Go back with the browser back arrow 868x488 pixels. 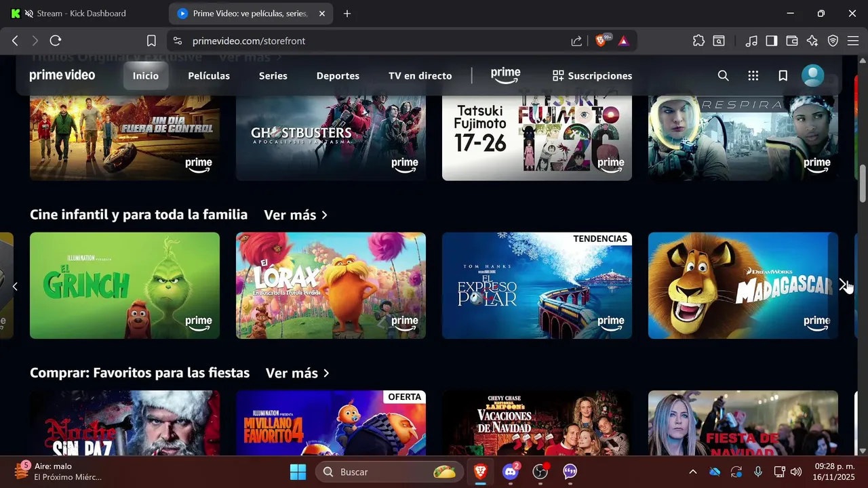point(15,41)
